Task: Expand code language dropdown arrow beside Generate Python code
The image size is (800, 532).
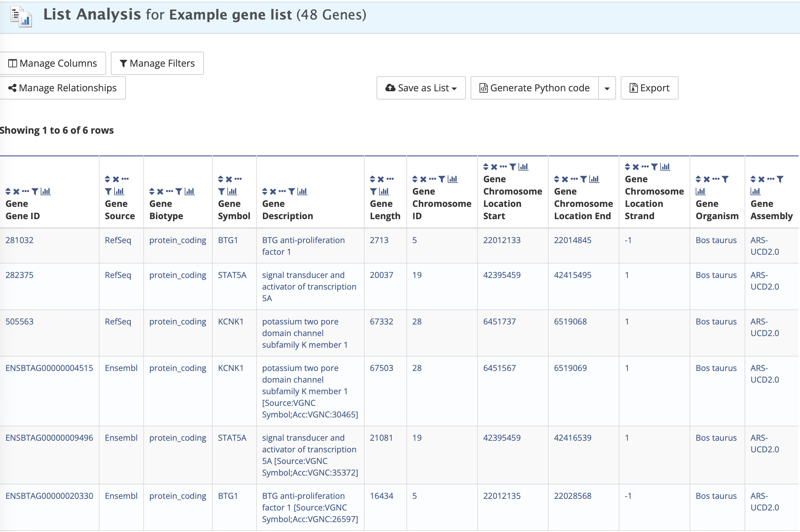Action: [x=607, y=88]
